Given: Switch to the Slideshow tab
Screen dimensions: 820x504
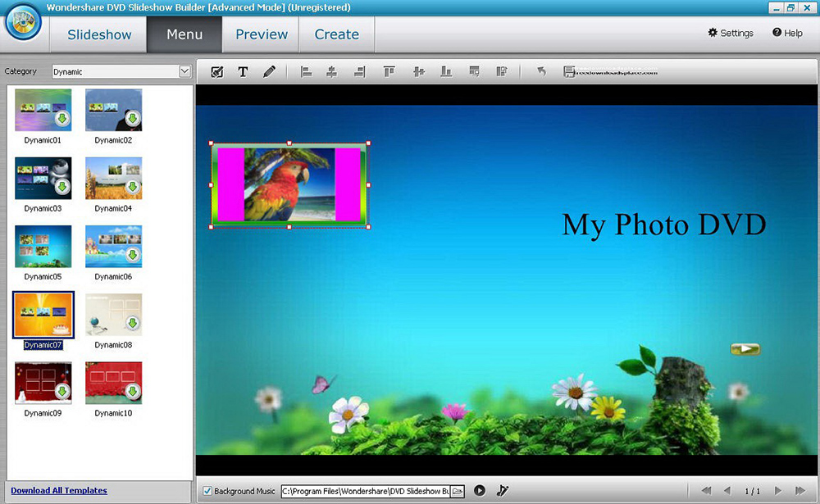Looking at the screenshot, I should [x=99, y=34].
